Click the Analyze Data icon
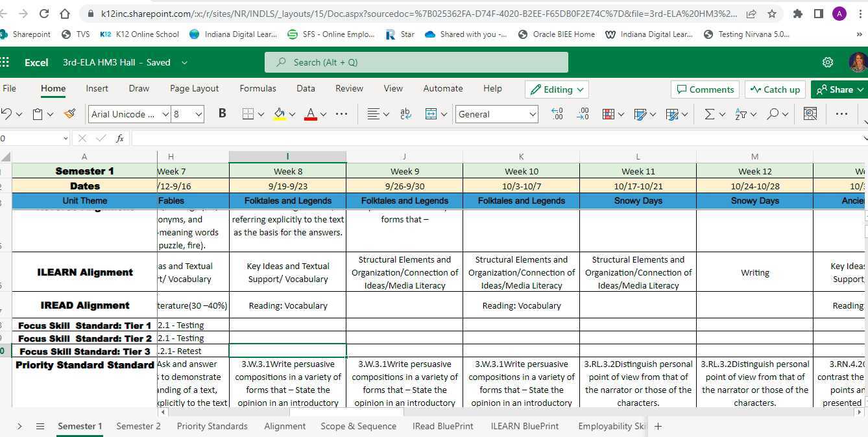Viewport: 868px width, 437px height. 810,113
